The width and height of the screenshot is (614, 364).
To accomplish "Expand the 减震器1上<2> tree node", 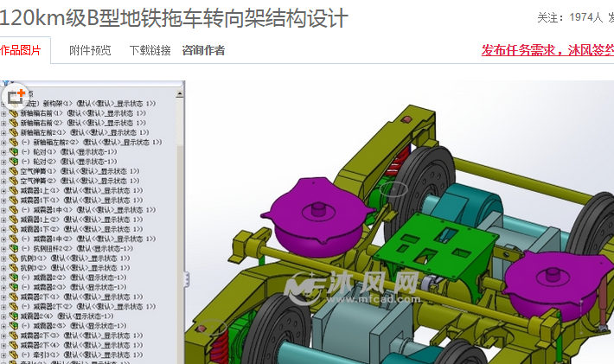I will tap(3, 220).
